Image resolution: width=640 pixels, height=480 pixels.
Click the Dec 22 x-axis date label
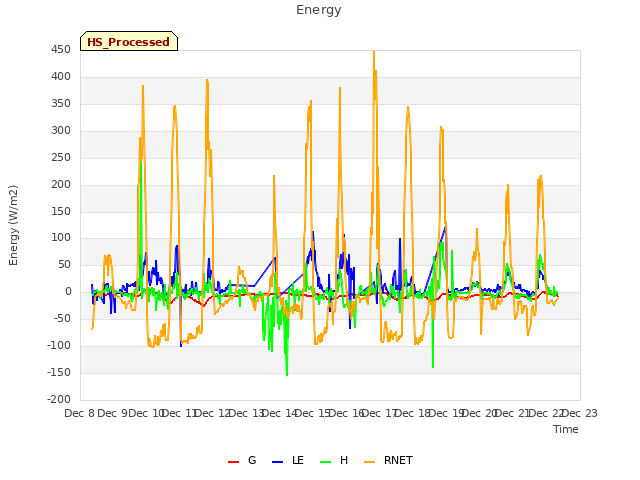(x=547, y=413)
